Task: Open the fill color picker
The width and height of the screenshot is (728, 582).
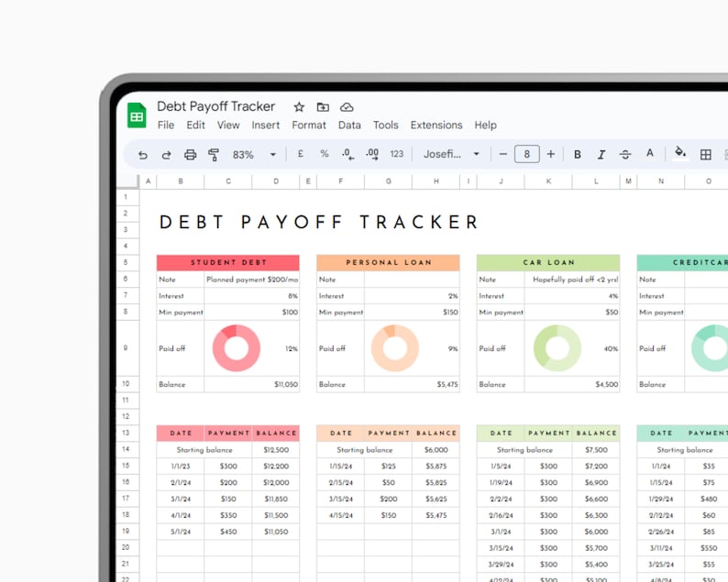Action: pyautogui.click(x=680, y=153)
